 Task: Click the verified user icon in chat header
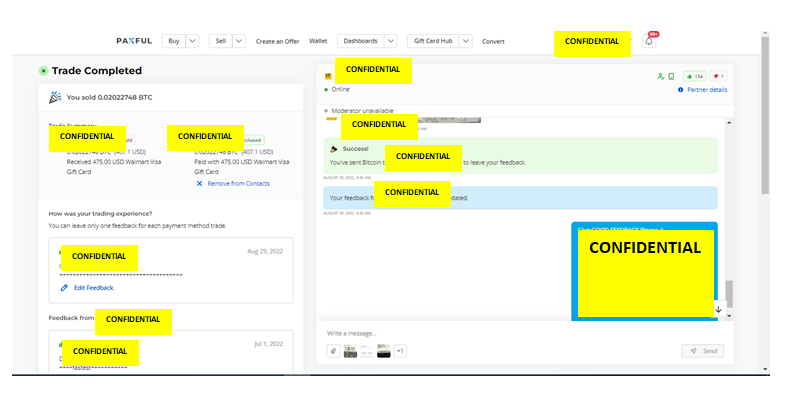(661, 76)
